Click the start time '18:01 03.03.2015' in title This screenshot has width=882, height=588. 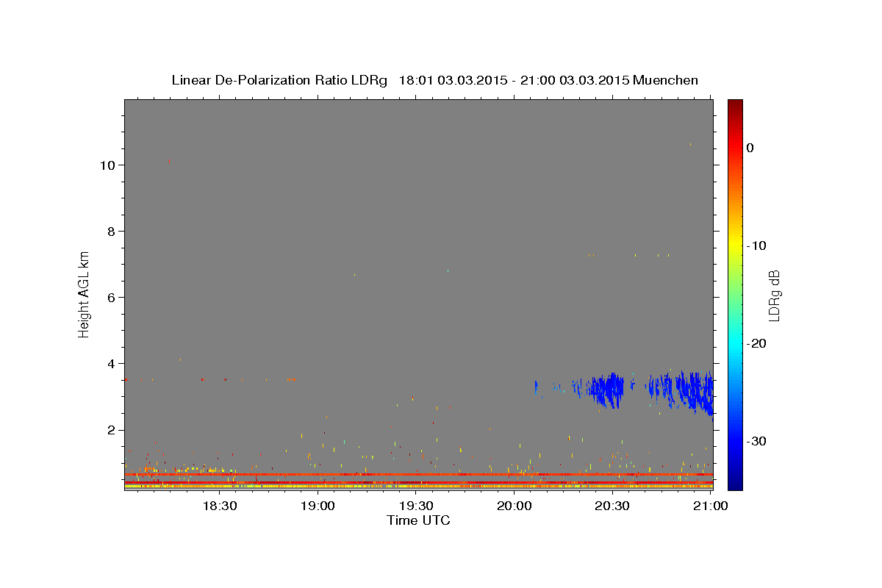pyautogui.click(x=453, y=80)
